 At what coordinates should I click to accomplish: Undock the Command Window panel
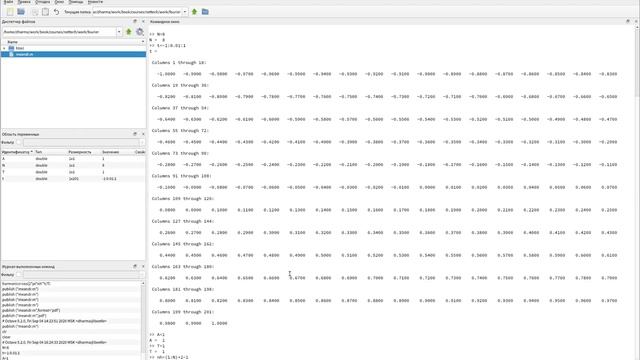[x=628, y=21]
